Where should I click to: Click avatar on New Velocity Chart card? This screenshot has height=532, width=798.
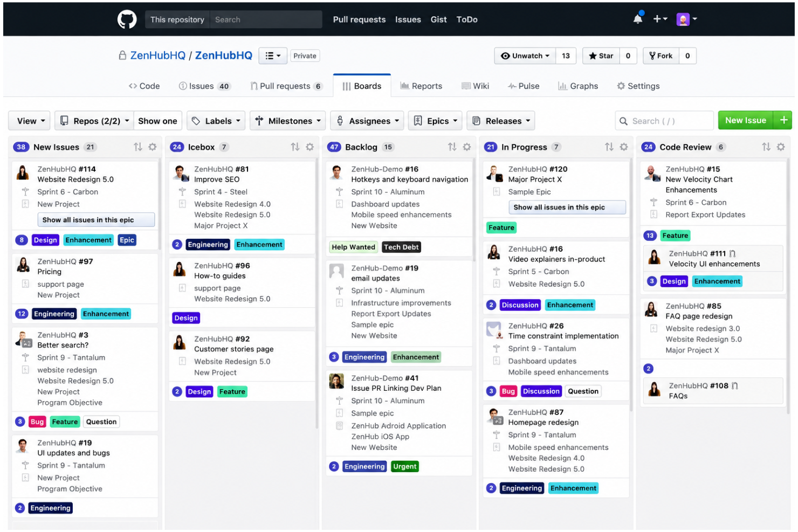[x=651, y=172]
